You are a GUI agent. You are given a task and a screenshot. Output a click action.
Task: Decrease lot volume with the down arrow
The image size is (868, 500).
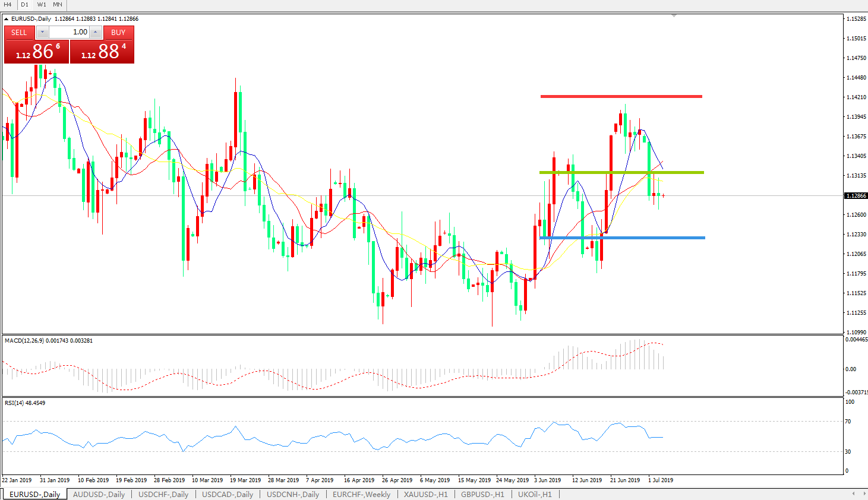pyautogui.click(x=42, y=33)
